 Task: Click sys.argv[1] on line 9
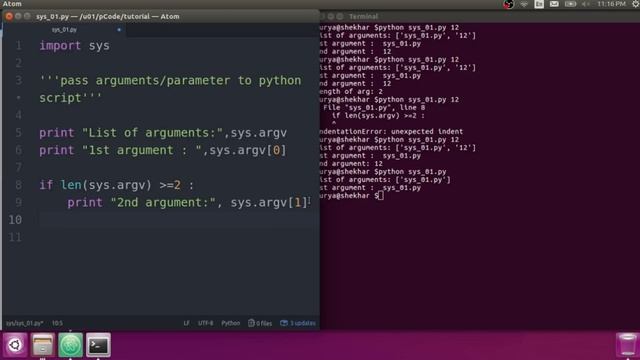[x=269, y=203]
